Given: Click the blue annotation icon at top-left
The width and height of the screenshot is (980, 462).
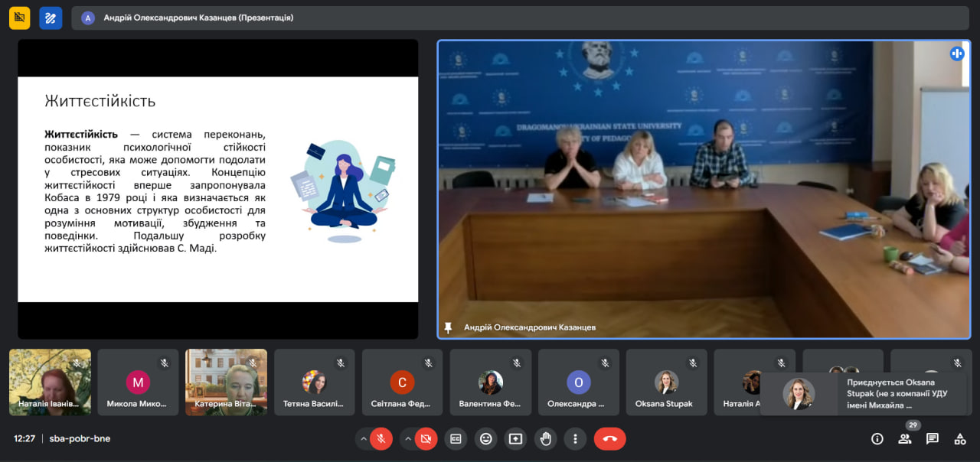Looking at the screenshot, I should click(51, 18).
